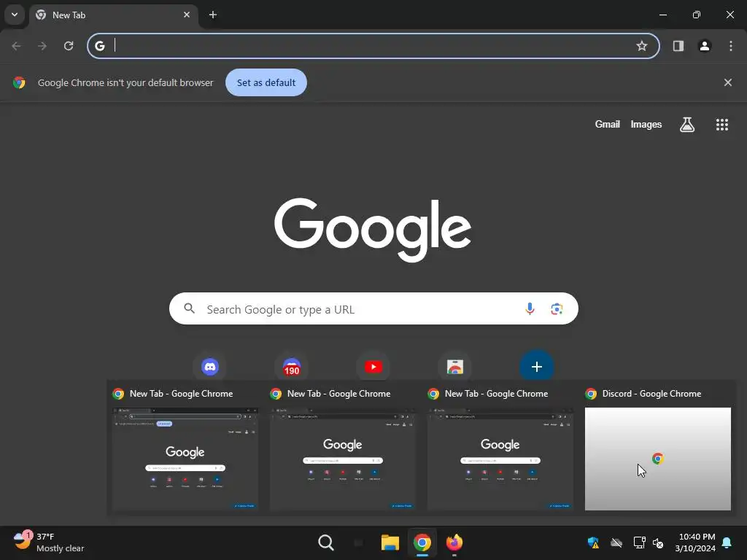Open Images link
This screenshot has width=747, height=560.
[646, 124]
